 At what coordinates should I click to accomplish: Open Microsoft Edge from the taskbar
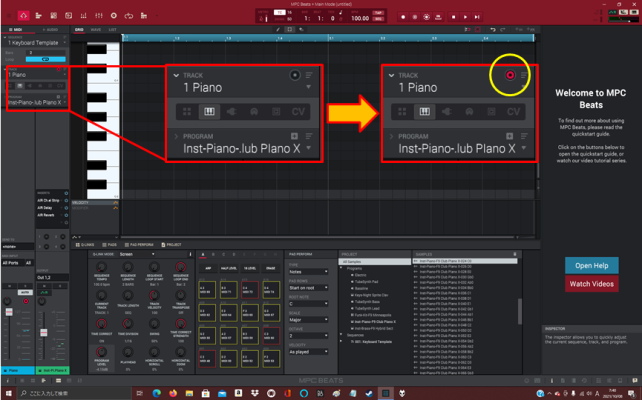pyautogui.click(x=157, y=393)
